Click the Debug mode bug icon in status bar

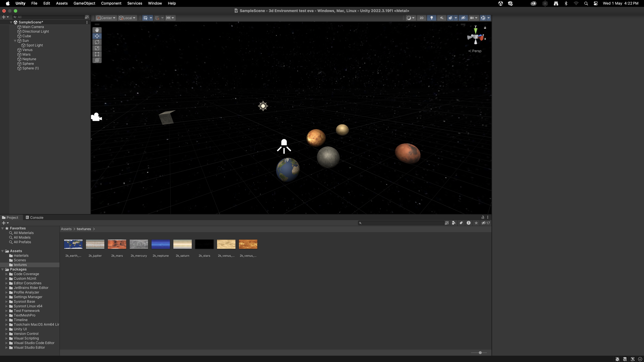(x=617, y=359)
